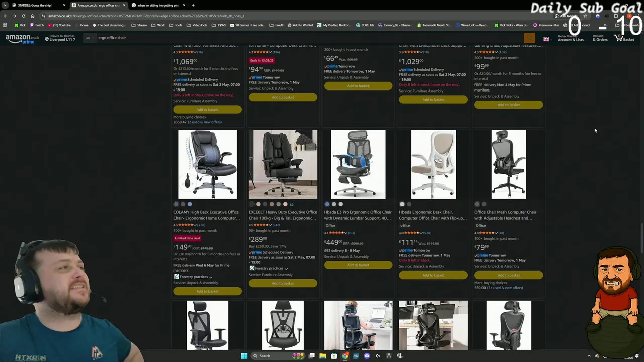644x362 pixels.
Task: Open the tab search dropdown arrow
Action: pos(5,5)
